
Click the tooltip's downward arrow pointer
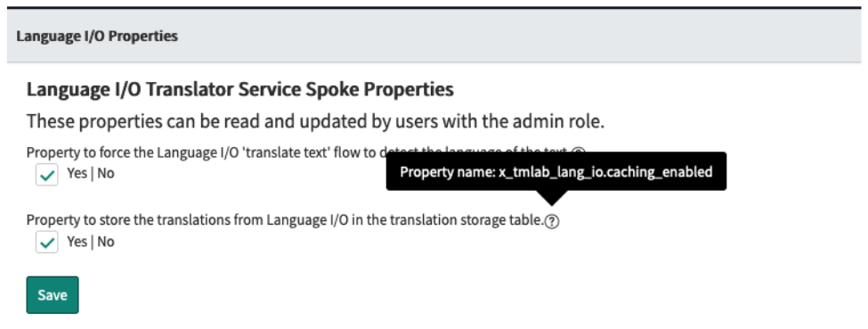552,198
